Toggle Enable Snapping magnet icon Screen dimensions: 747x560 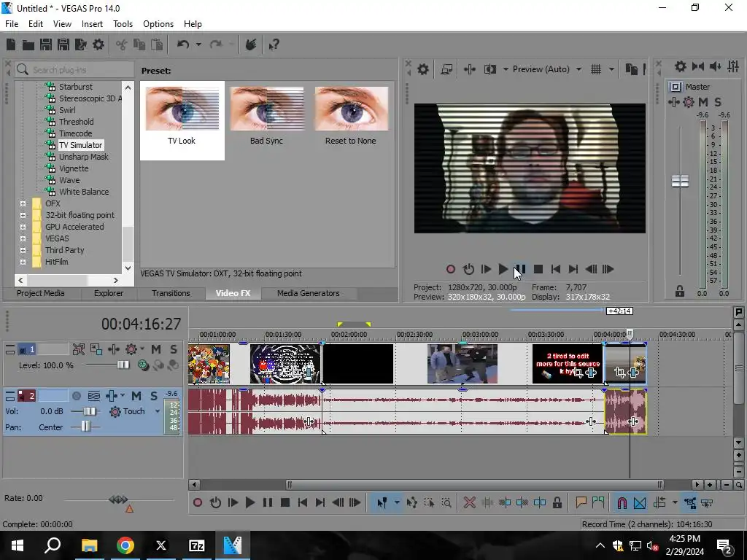pos(622,502)
